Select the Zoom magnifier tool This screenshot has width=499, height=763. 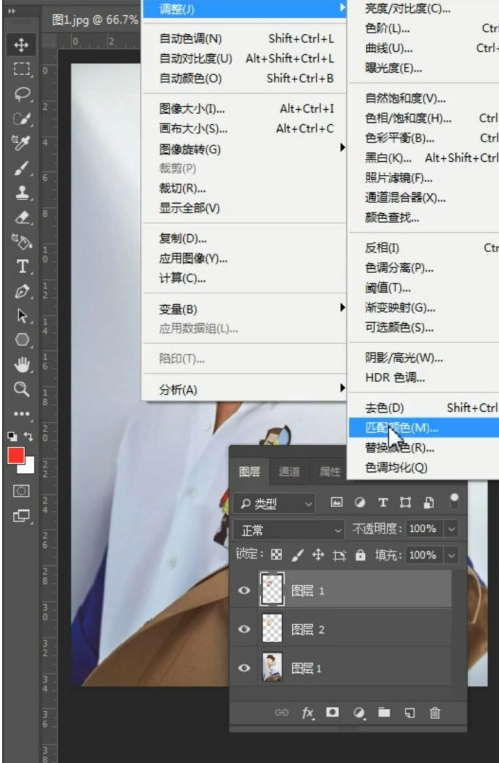[21, 389]
